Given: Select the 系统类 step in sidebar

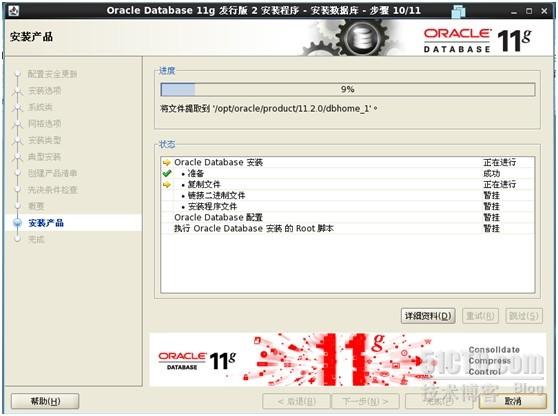Looking at the screenshot, I should point(40,107).
